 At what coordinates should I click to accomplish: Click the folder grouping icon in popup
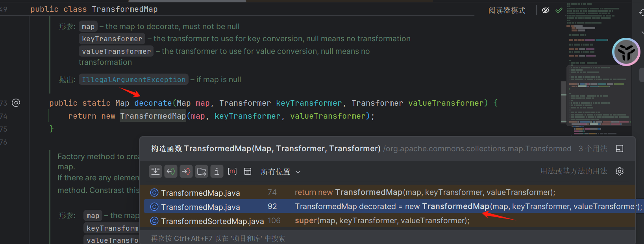tap(202, 171)
